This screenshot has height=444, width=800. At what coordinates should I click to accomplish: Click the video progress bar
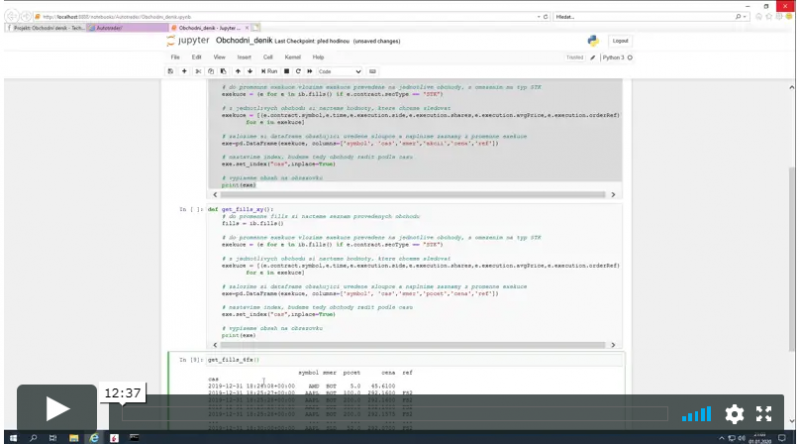[x=394, y=414]
